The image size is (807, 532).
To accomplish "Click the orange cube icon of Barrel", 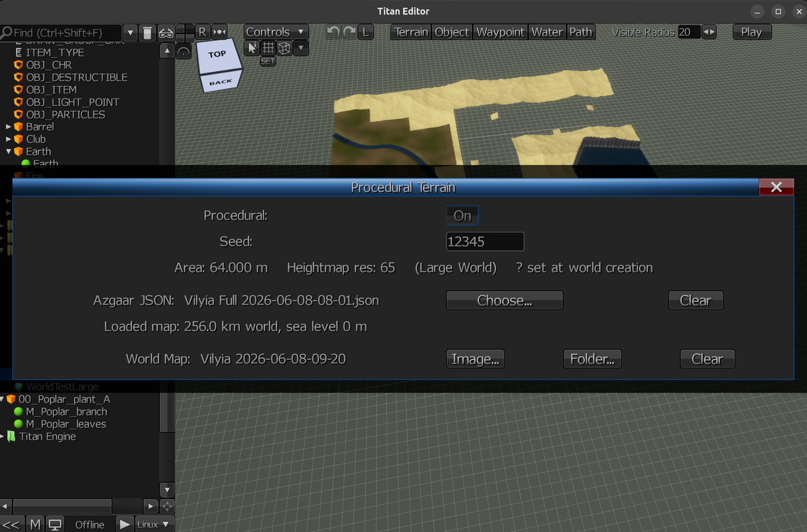I will [x=18, y=127].
